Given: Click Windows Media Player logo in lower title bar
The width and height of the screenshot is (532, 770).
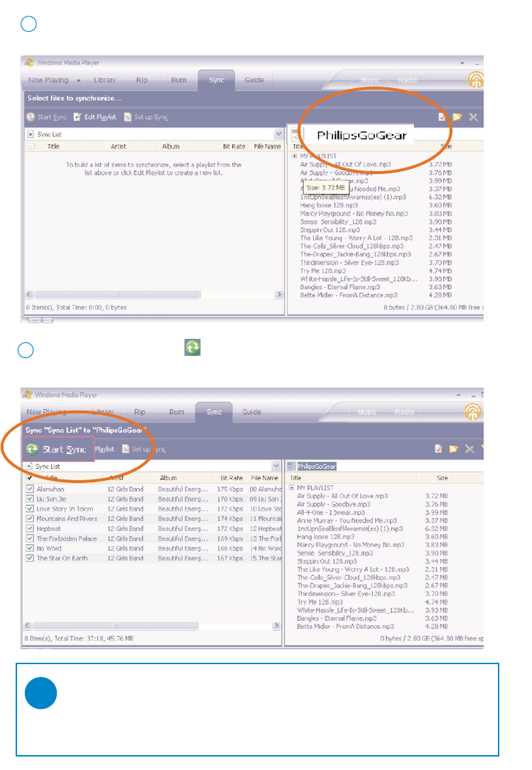Looking at the screenshot, I should pyautogui.click(x=28, y=394).
